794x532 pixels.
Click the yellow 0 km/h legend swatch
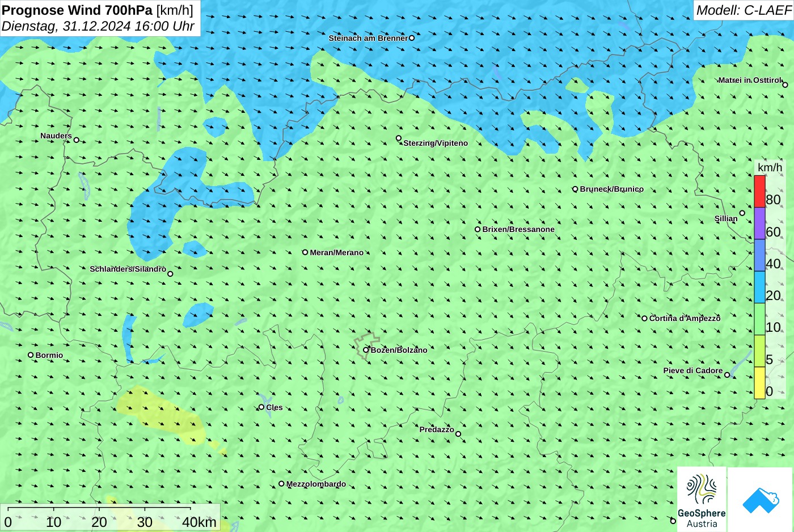pos(759,383)
